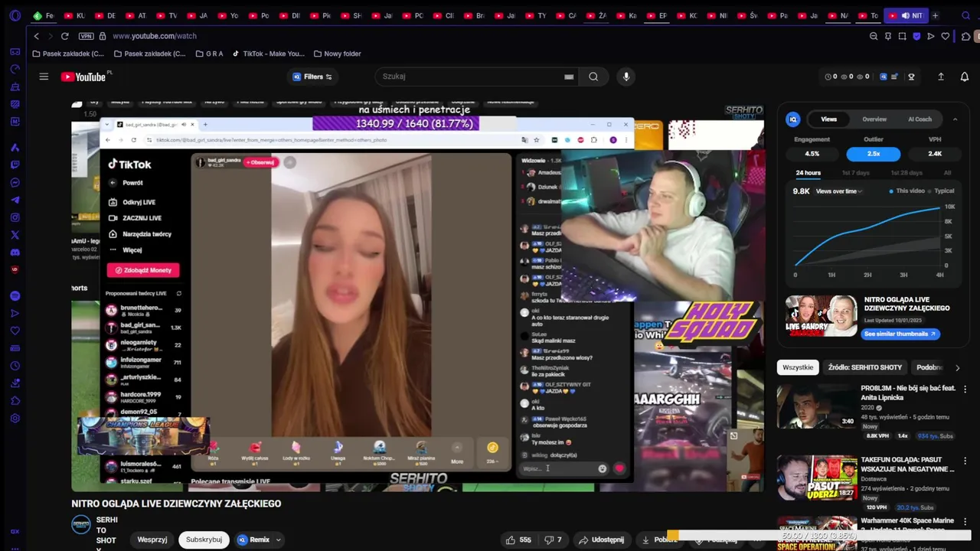Reload the page with the refresh icon

pyautogui.click(x=65, y=36)
